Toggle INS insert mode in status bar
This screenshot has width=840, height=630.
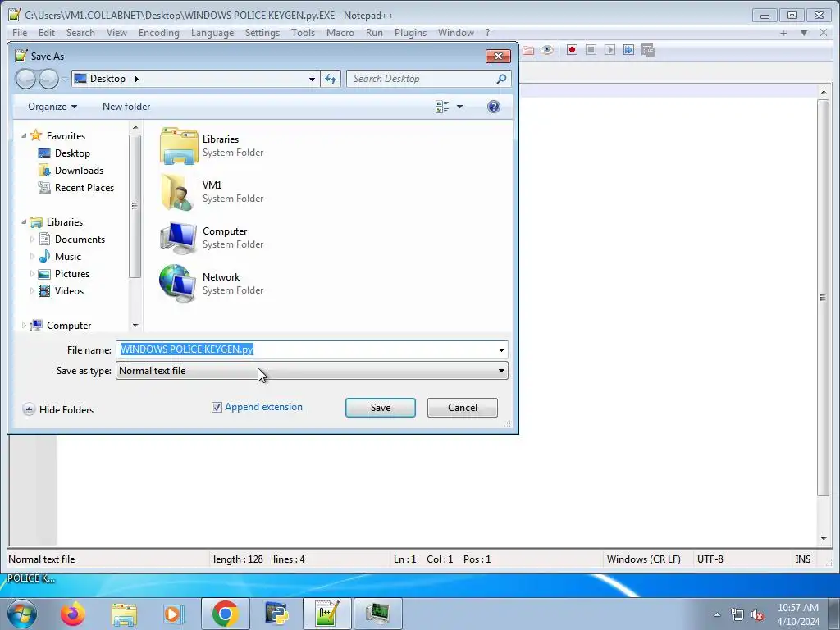click(802, 559)
